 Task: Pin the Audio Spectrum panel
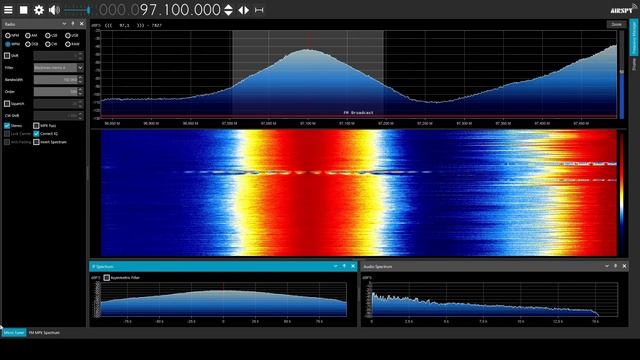(x=616, y=266)
